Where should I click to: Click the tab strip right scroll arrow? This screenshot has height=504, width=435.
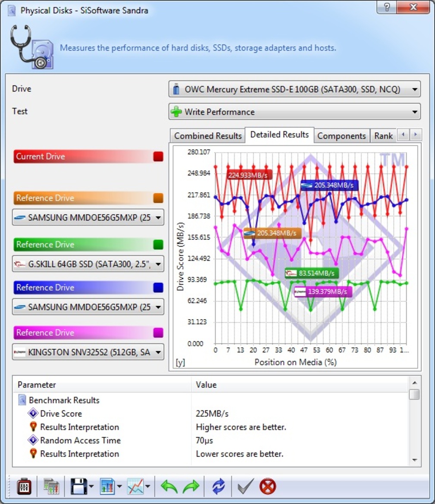416,135
